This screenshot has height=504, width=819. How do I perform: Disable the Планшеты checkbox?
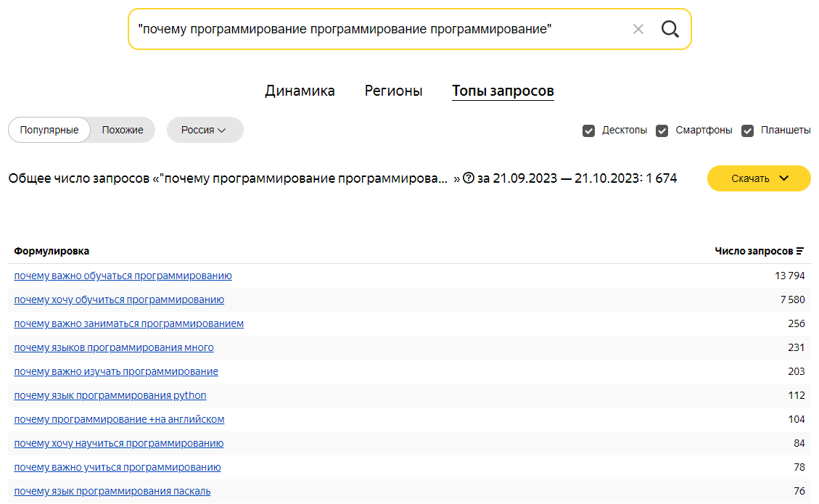click(x=747, y=131)
